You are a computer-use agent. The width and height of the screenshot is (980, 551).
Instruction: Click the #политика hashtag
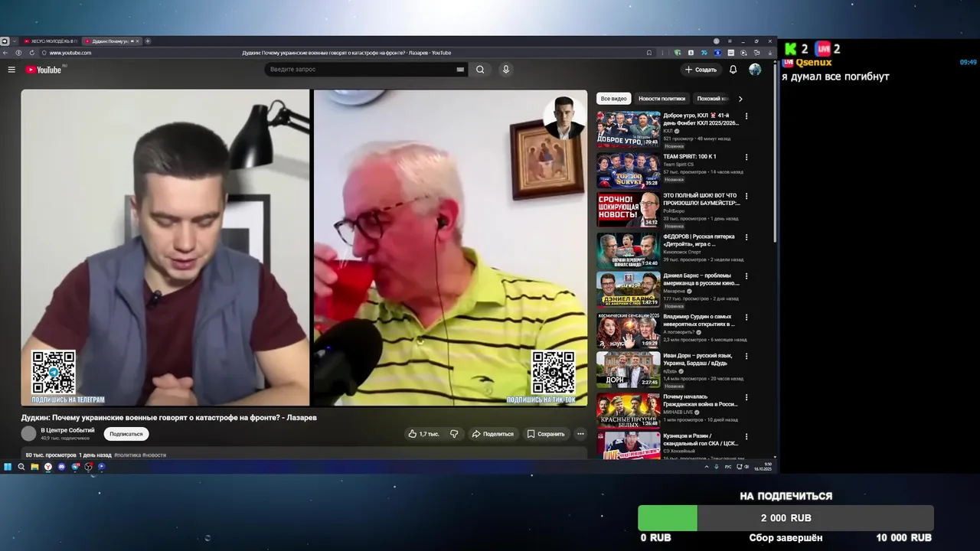pyautogui.click(x=127, y=455)
